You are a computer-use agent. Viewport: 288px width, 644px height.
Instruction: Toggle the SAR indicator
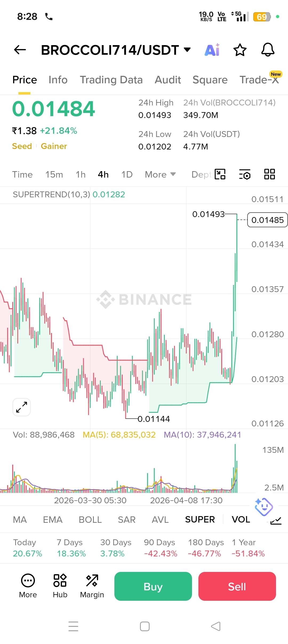tap(127, 520)
